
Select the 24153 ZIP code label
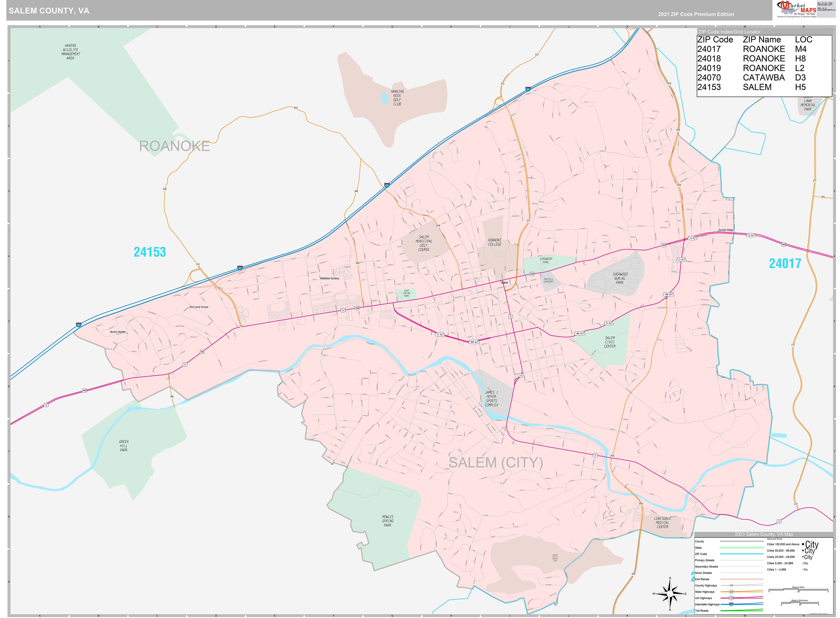[x=150, y=252]
